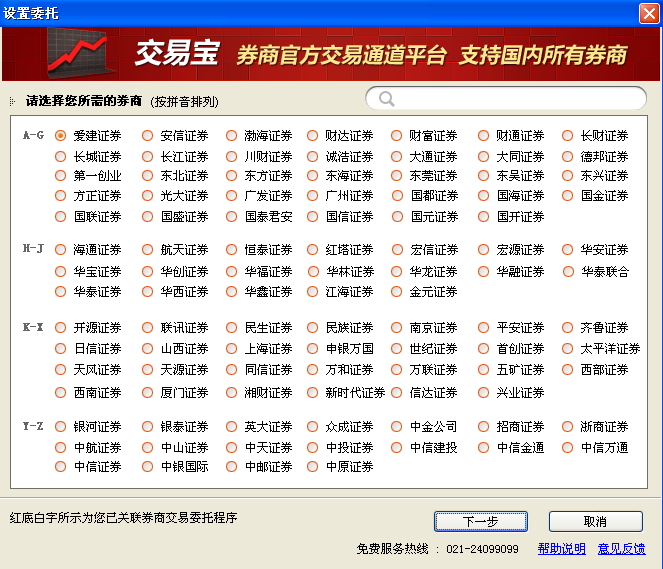Click the red stock chart logo

tap(79, 54)
